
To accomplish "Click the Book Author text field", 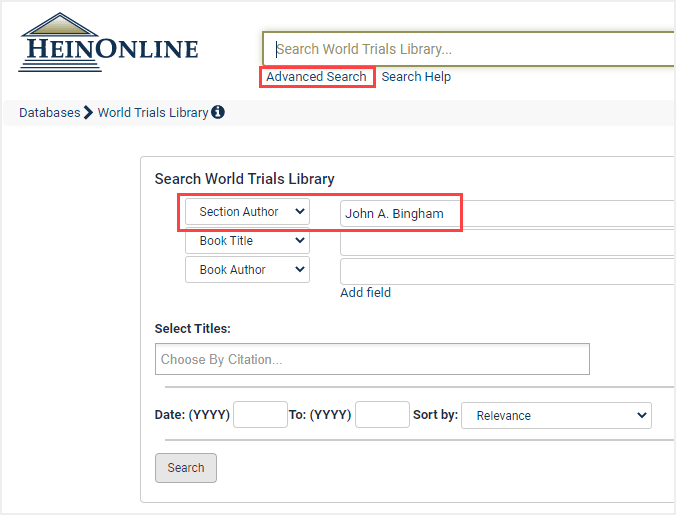I will click(x=507, y=272).
